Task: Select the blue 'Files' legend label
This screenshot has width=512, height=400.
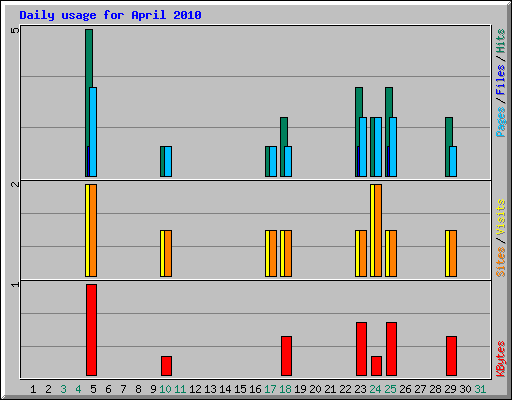Action: point(500,80)
